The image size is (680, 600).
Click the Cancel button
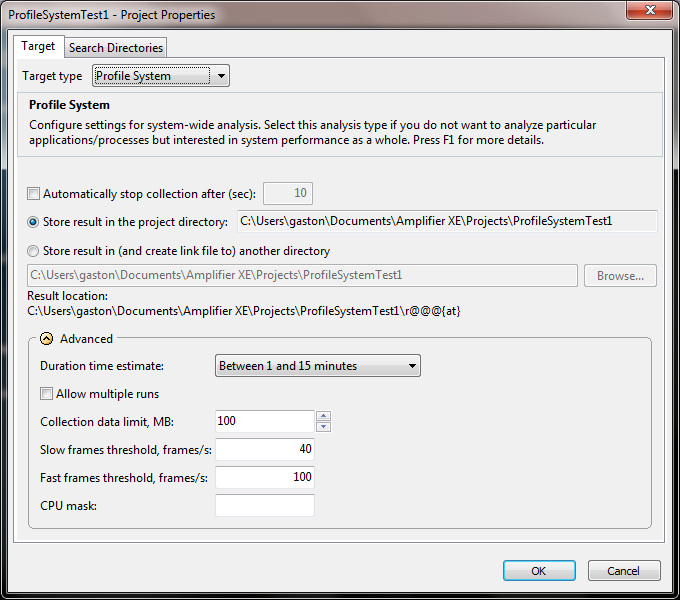(624, 571)
